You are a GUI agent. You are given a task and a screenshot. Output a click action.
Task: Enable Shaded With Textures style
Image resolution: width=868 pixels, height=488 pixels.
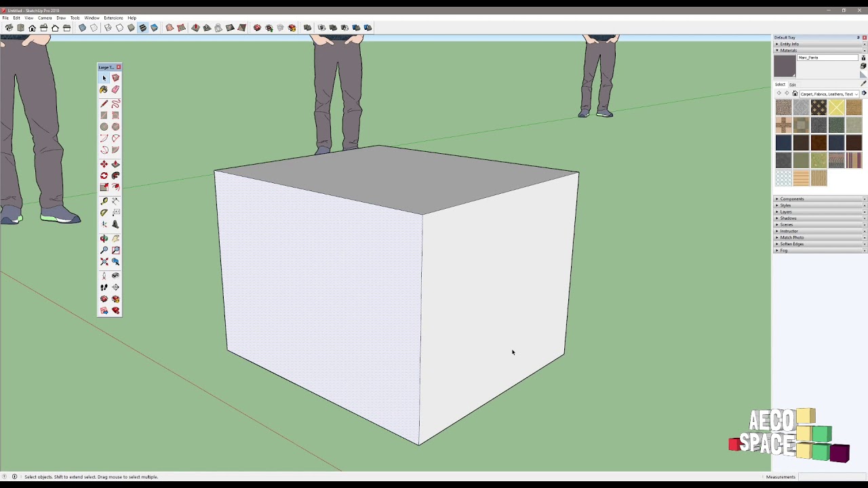point(142,28)
